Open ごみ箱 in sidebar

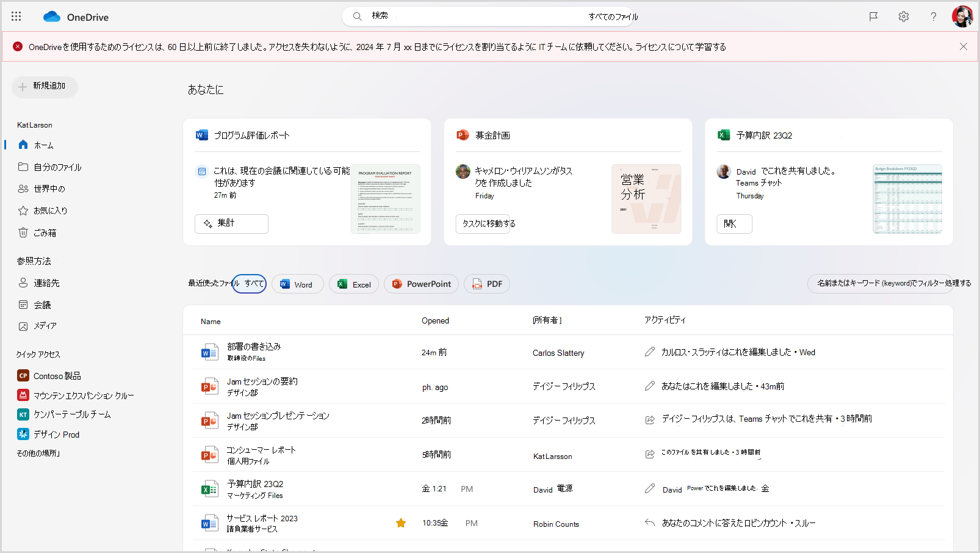[x=45, y=233]
